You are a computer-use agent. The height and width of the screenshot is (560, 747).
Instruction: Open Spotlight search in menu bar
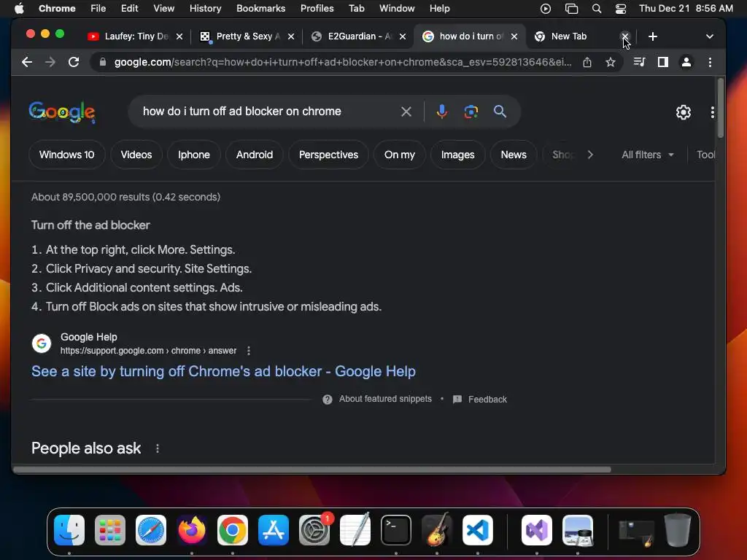coord(597,9)
